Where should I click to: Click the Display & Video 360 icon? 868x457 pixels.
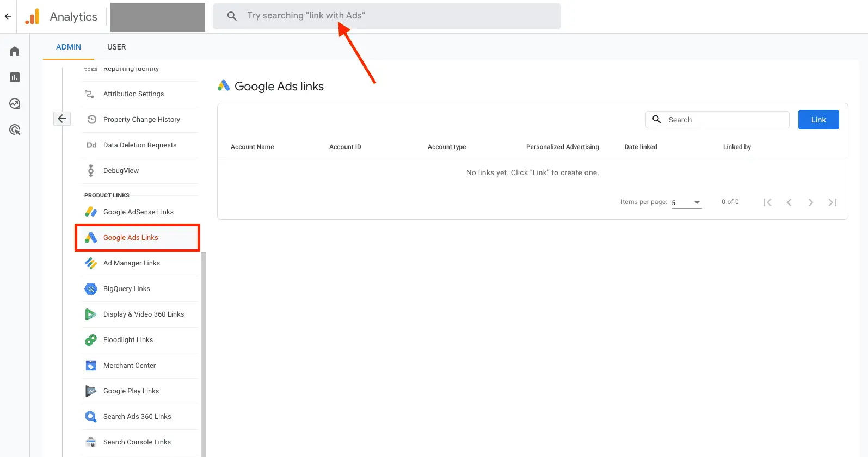91,314
